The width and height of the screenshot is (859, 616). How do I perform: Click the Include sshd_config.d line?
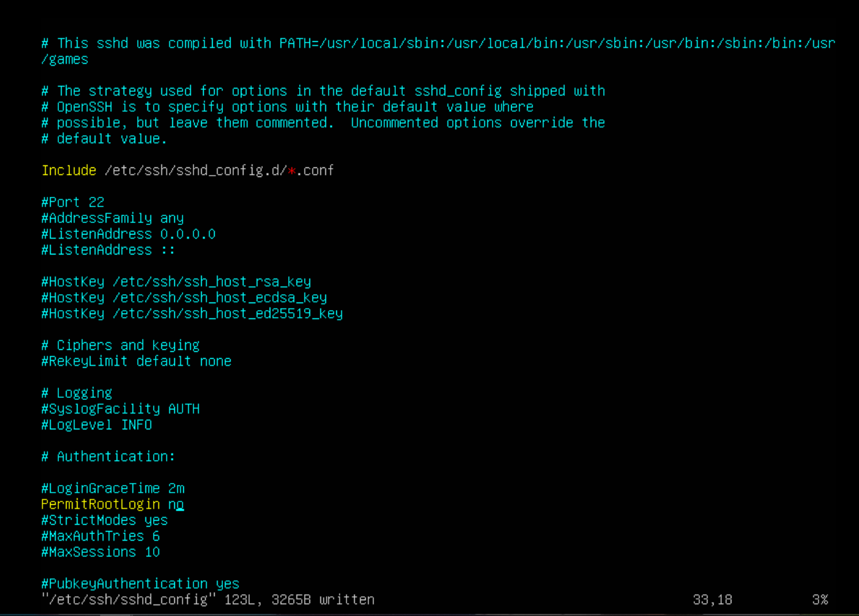tap(187, 170)
